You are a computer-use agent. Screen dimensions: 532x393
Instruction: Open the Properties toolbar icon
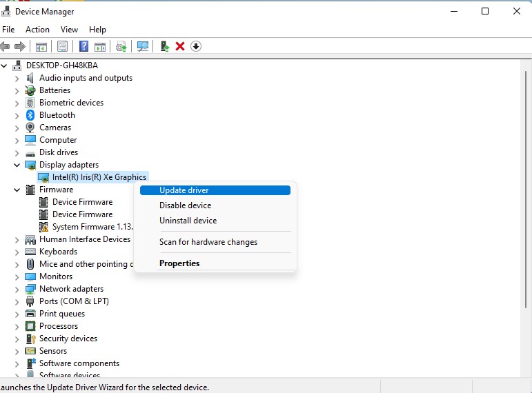[62, 46]
